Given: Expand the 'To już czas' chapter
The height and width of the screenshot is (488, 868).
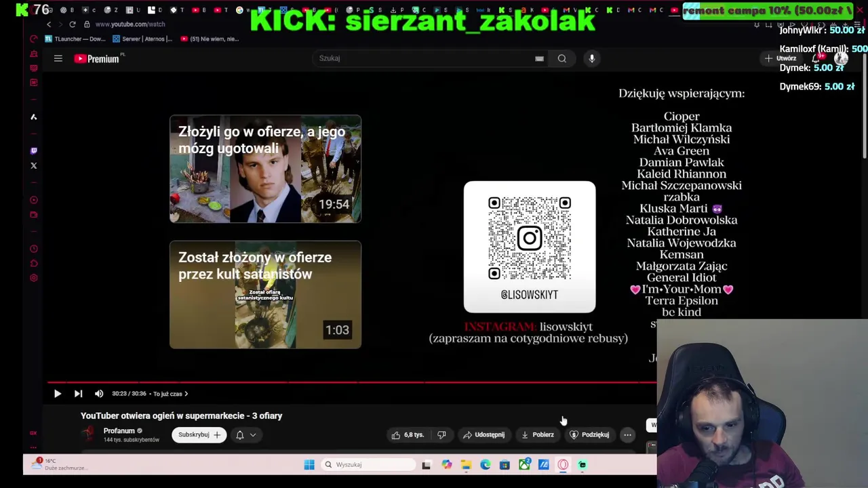Looking at the screenshot, I should tap(170, 394).
